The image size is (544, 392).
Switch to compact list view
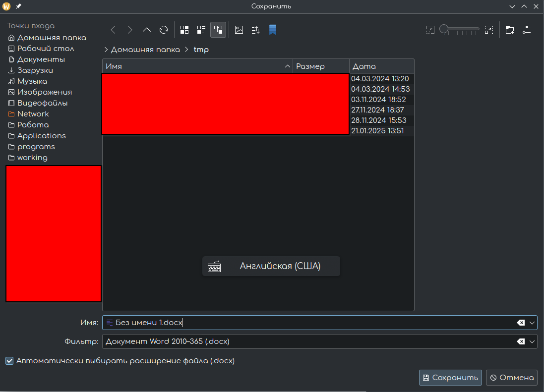coord(201,30)
